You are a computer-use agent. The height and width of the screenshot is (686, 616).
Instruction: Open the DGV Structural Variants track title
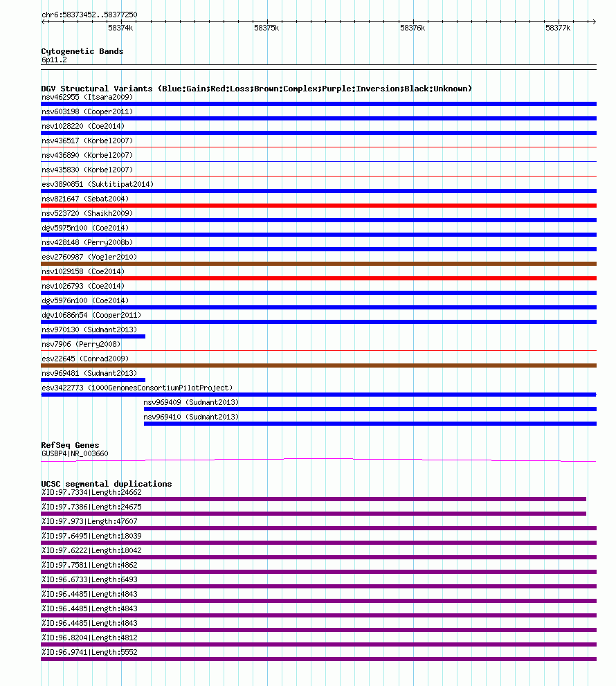(256, 89)
